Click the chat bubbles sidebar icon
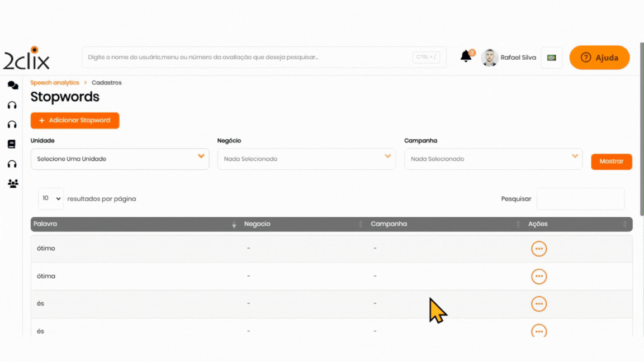Screen dimensions: 644x362 click(12, 85)
